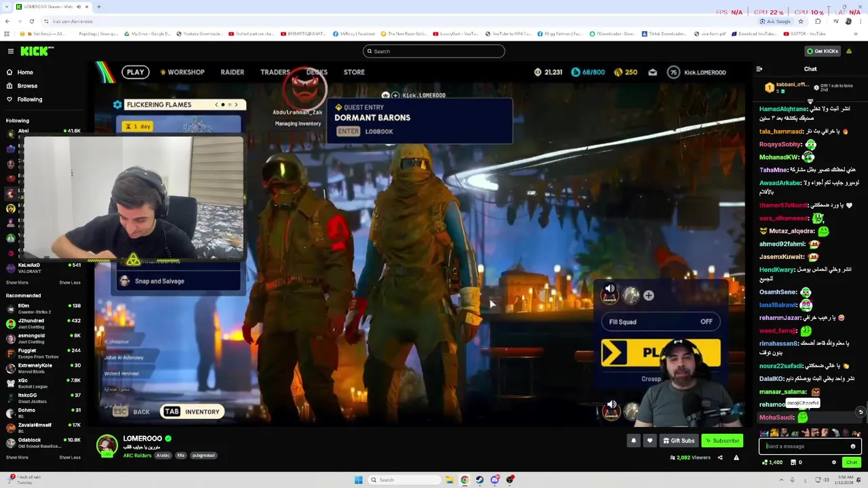Click the Get KICKs button

point(822,51)
